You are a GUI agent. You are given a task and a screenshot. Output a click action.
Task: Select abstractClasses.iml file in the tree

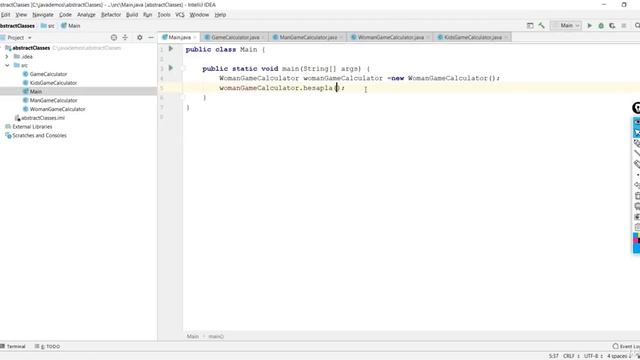(42, 118)
